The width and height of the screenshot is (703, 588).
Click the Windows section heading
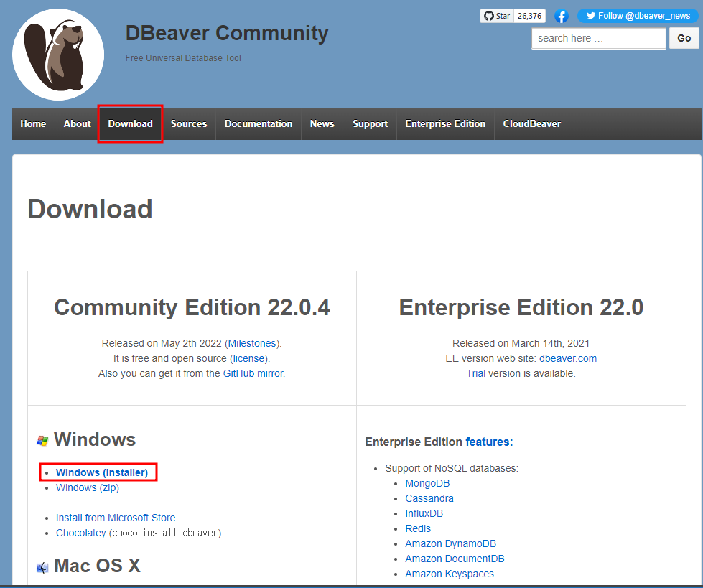click(x=95, y=439)
